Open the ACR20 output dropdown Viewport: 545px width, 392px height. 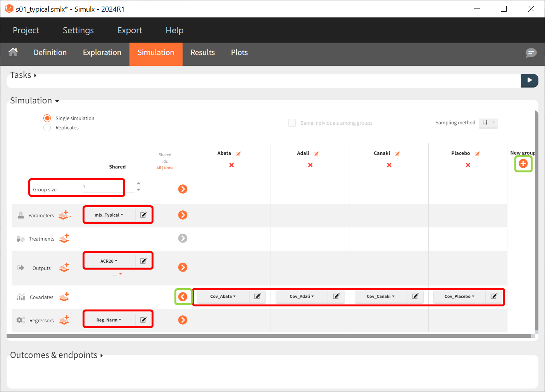pos(109,261)
